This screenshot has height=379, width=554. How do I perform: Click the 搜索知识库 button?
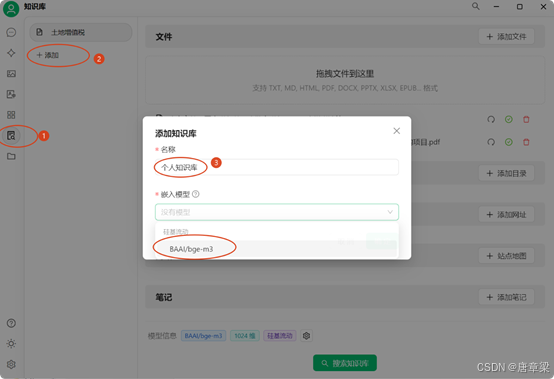[x=345, y=363]
